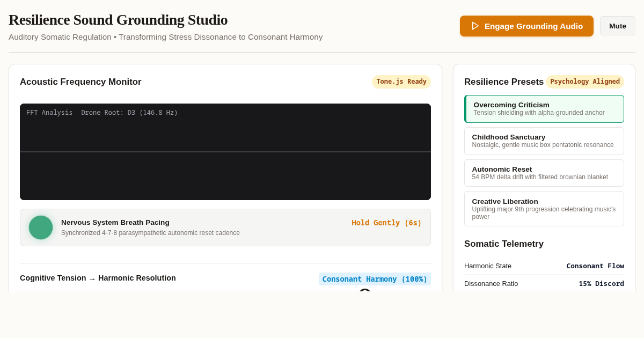Click the Auditory Somatic Regulation subtitle
The image size is (644, 338).
pyautogui.click(x=165, y=37)
